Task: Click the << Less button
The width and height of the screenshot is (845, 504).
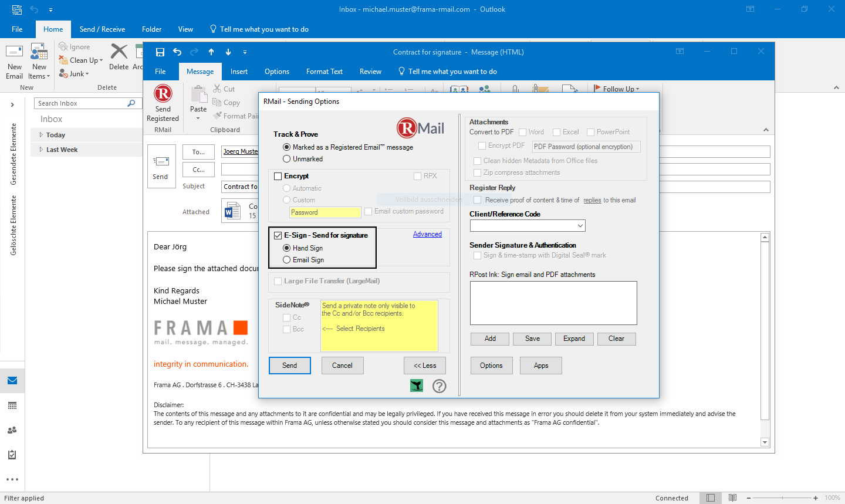Action: (x=425, y=366)
